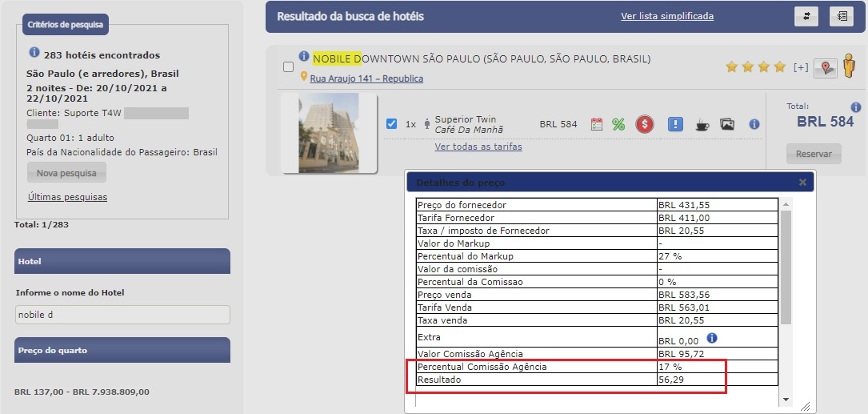Image resolution: width=868 pixels, height=414 pixels.
Task: Click info icon next to Total
Action: point(855,107)
